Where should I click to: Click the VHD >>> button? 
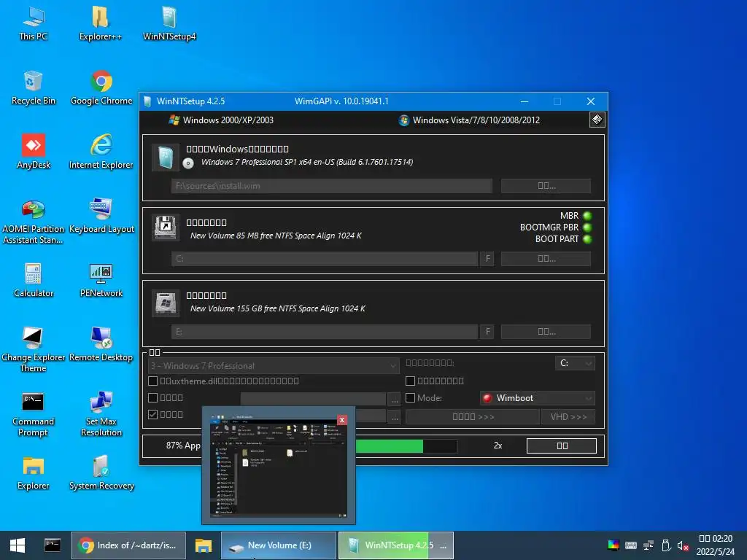568,416
